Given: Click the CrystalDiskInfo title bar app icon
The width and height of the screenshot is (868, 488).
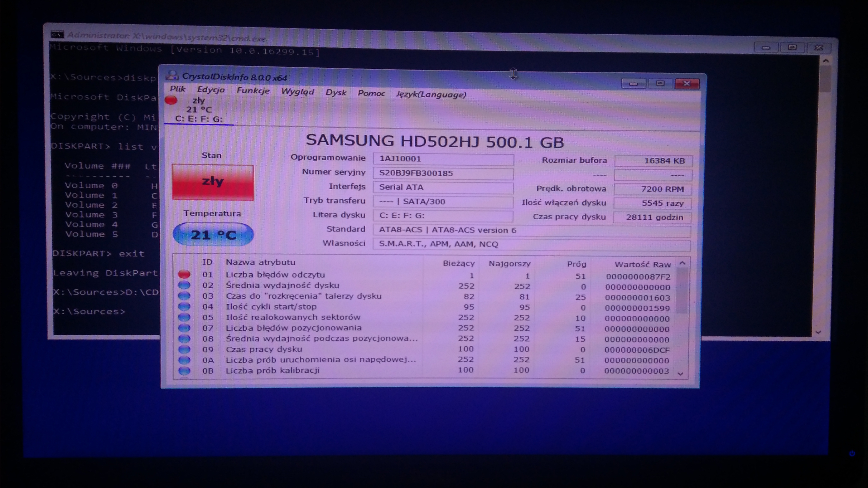Looking at the screenshot, I should coord(172,75).
